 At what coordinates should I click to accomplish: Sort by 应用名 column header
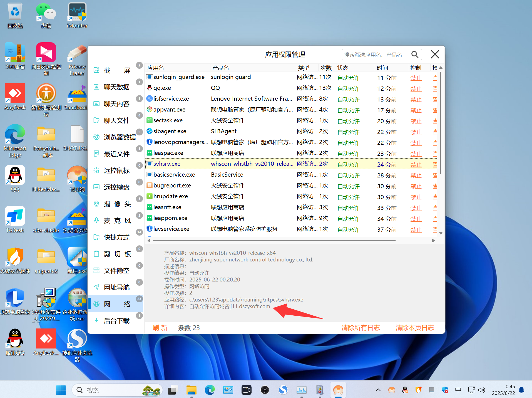click(178, 68)
